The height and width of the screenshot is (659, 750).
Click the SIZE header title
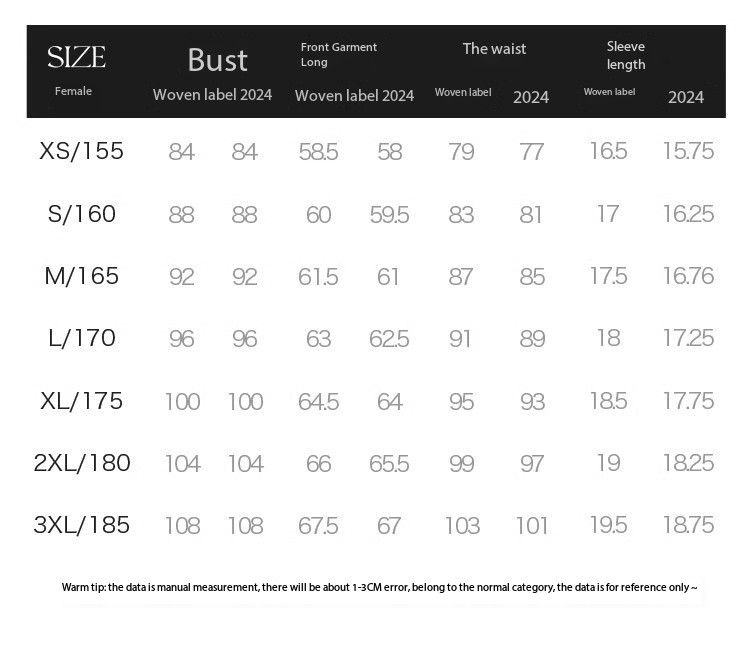coord(76,57)
